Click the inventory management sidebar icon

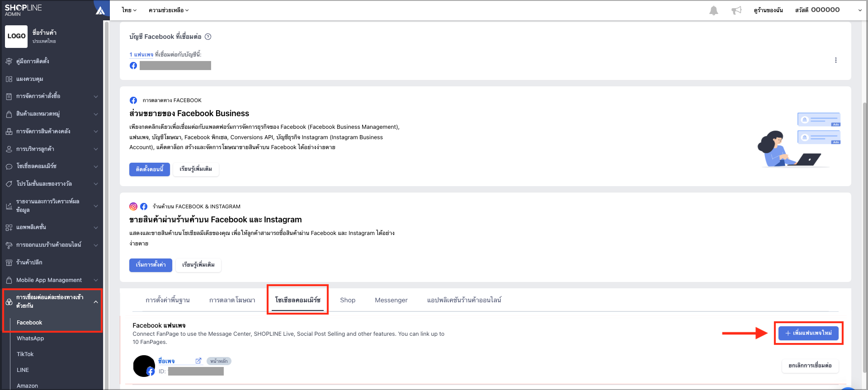(x=9, y=132)
